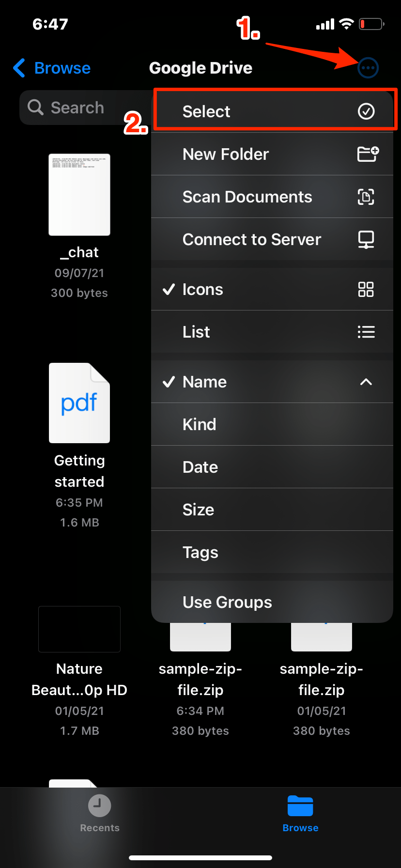Tap the back chevron beside Browse
Viewport: 401px width, 868px height.
tap(19, 68)
